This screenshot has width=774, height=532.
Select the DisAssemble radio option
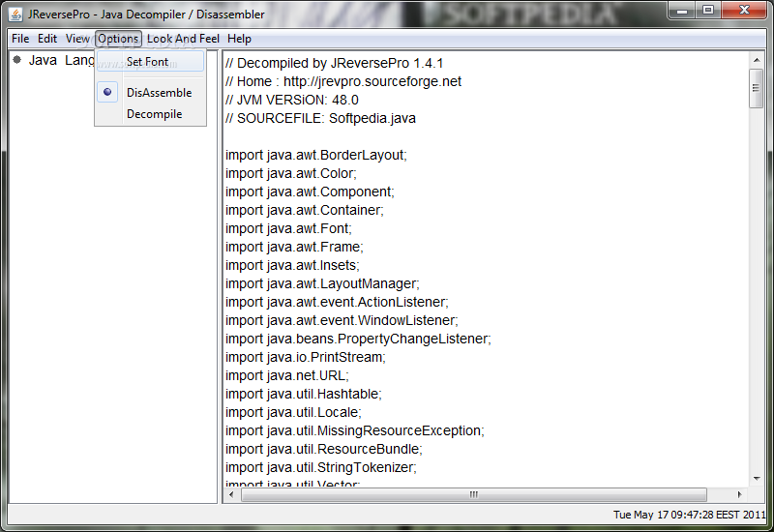click(151, 92)
